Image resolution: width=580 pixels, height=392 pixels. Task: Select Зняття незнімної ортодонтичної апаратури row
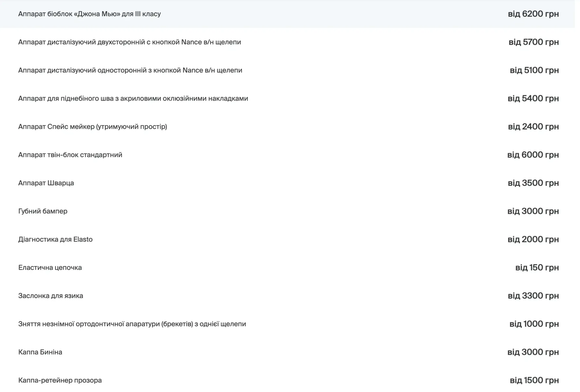click(132, 324)
